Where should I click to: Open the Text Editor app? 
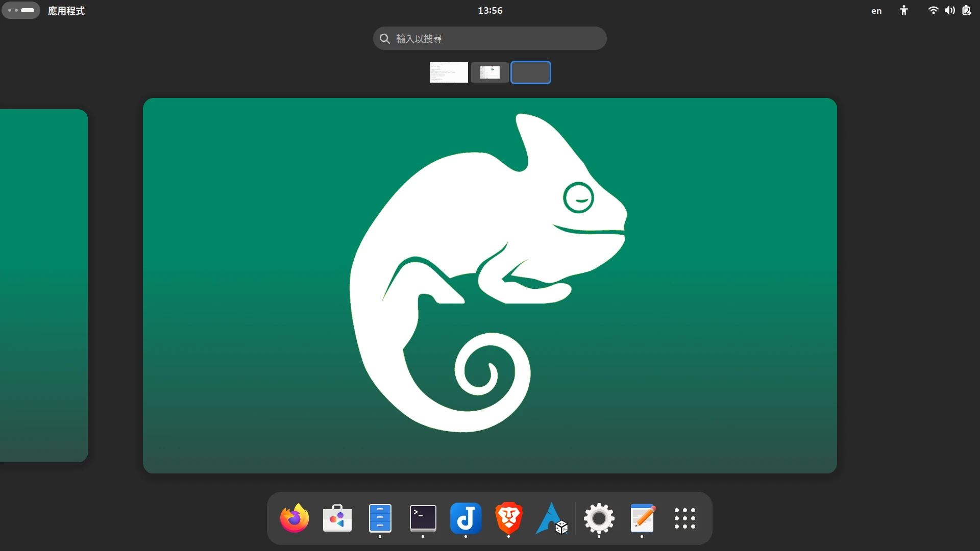point(642,518)
